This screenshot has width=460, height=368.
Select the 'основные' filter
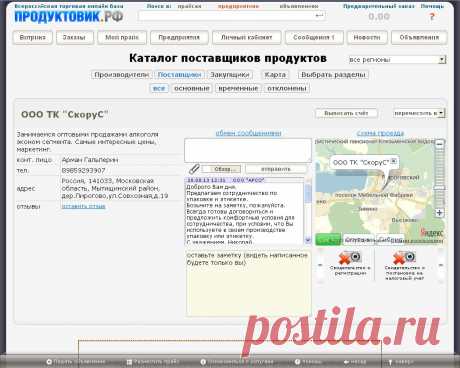192,88
